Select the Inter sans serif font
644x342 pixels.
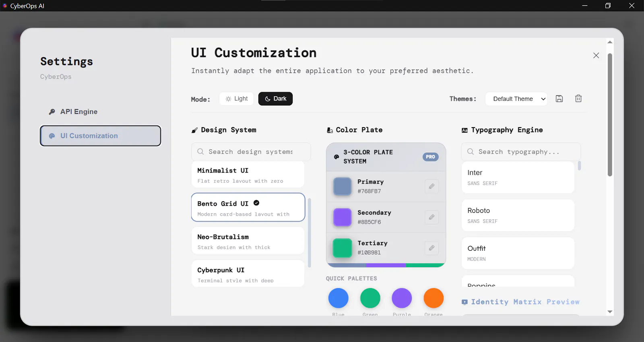pos(518,177)
